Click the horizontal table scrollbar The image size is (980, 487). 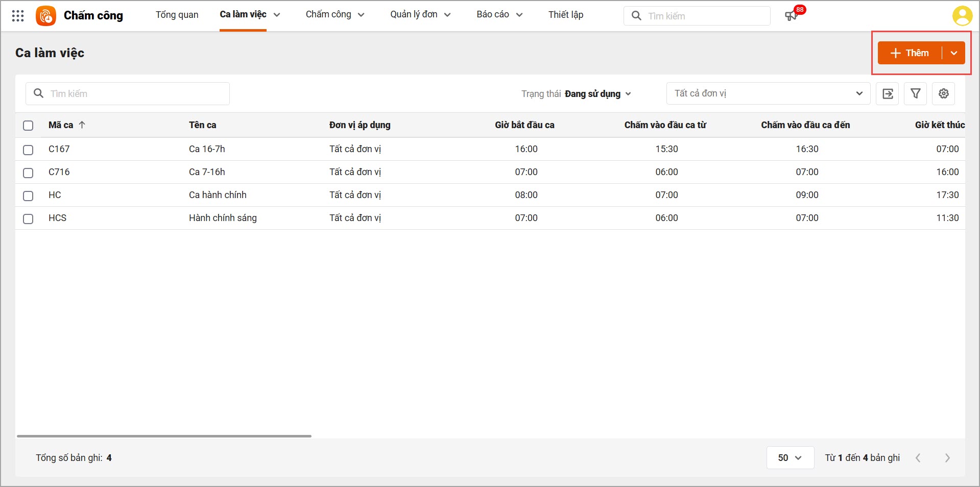coord(164,436)
